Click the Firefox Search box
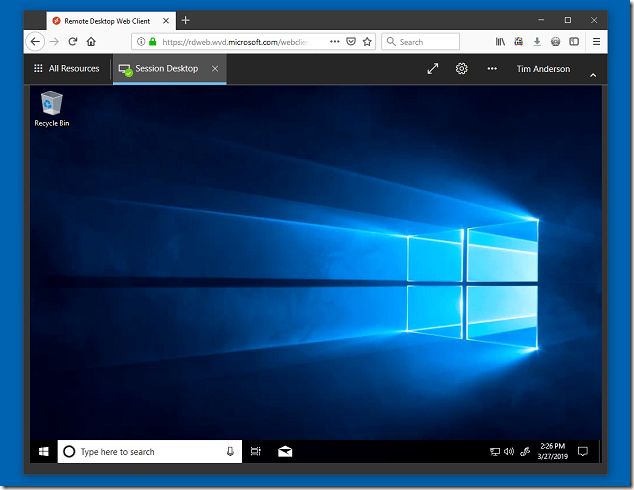Image resolution: width=634 pixels, height=490 pixels. click(x=420, y=42)
